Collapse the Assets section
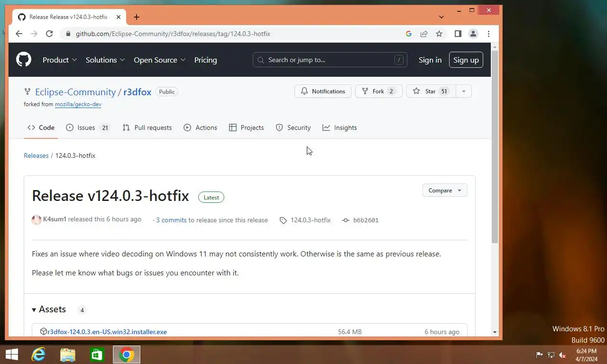The width and height of the screenshot is (607, 364). [49, 309]
